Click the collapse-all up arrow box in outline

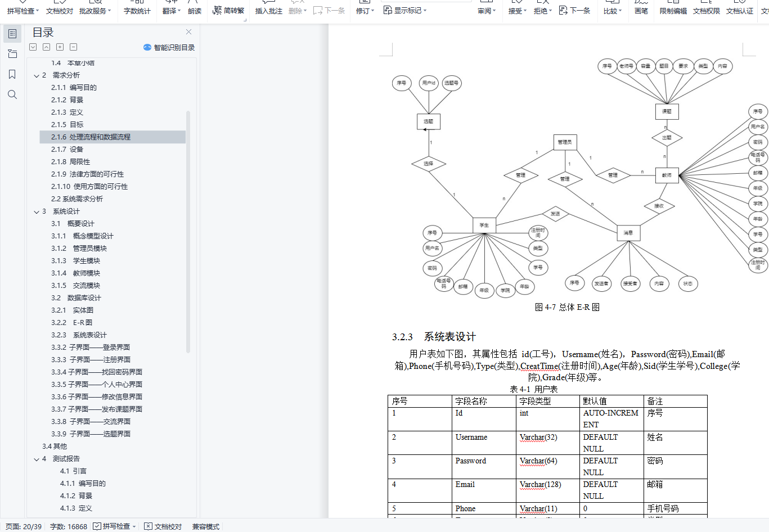pos(47,47)
